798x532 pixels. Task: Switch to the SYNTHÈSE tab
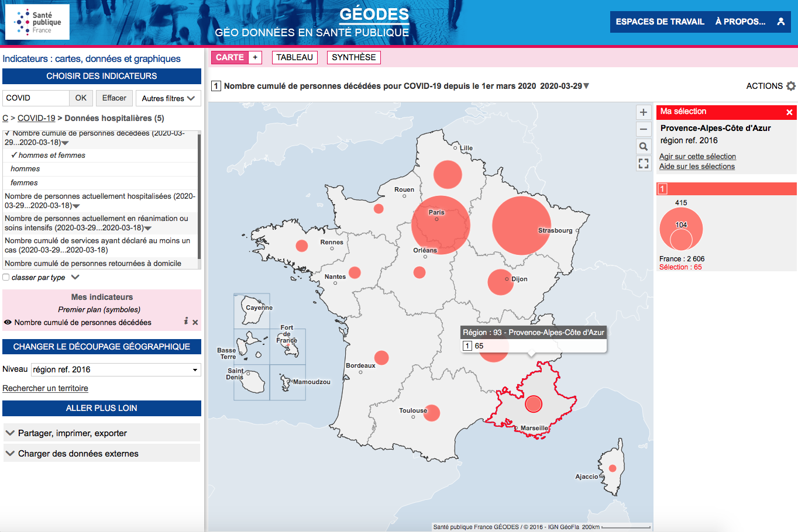(354, 57)
